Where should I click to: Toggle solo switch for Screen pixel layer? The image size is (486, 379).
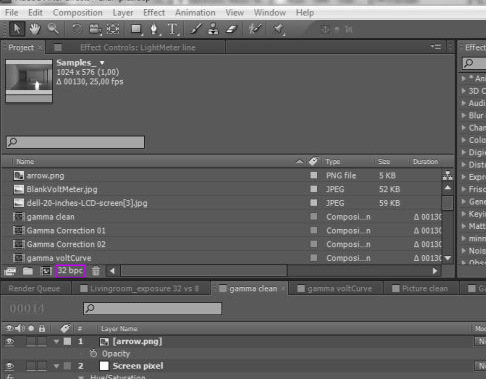tap(31, 366)
